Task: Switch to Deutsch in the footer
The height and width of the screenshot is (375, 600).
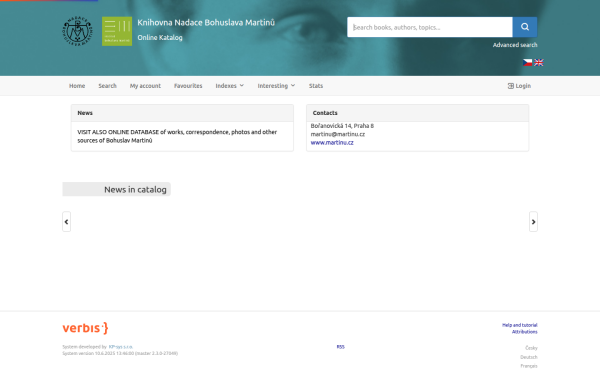Action: click(528, 357)
